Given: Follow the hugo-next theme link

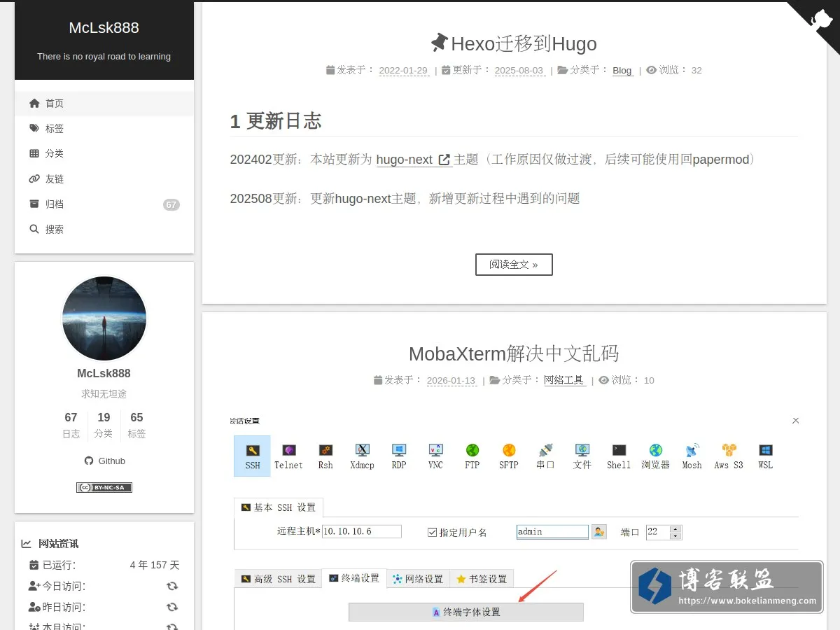Looking at the screenshot, I should coord(414,160).
